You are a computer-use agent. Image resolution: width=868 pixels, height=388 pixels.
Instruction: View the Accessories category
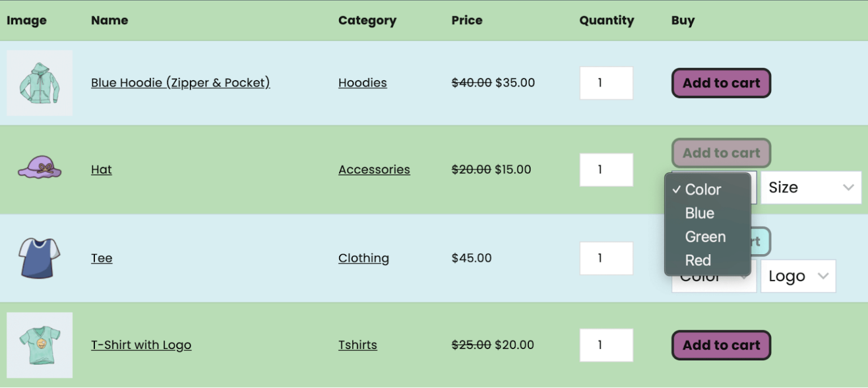click(x=374, y=169)
